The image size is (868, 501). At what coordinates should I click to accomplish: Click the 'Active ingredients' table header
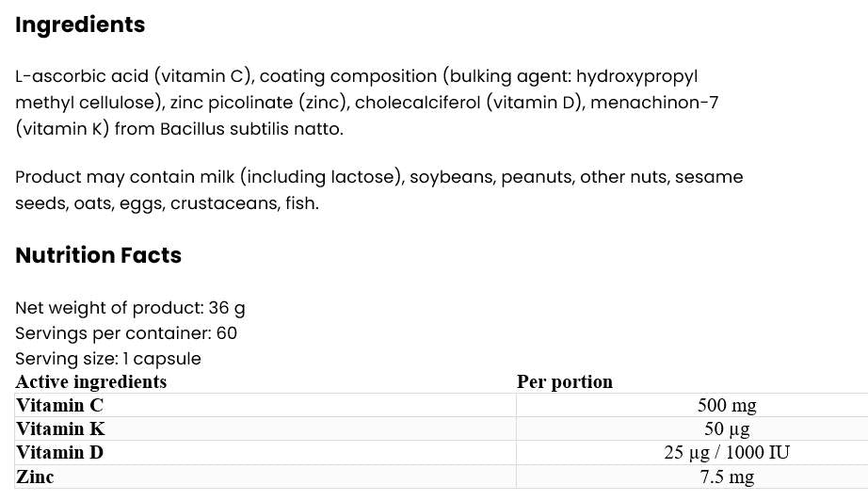tap(91, 381)
